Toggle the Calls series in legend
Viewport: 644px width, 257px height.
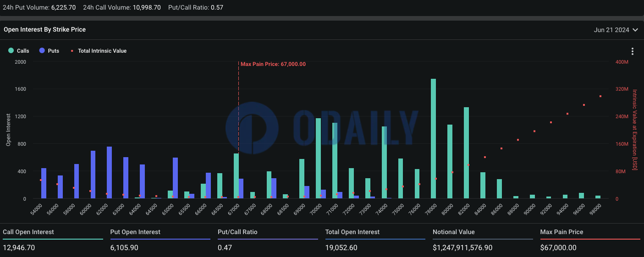pyautogui.click(x=19, y=51)
